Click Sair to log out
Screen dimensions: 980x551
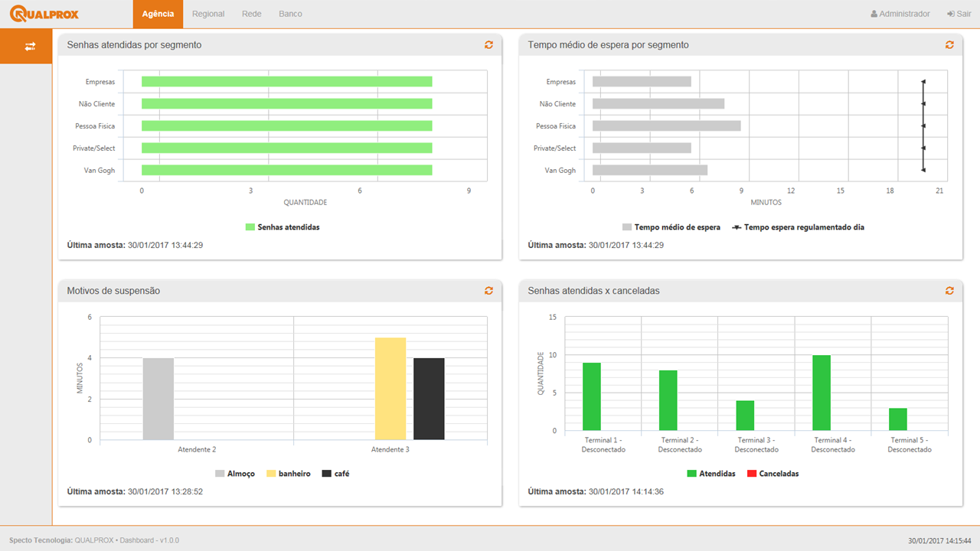click(x=959, y=14)
